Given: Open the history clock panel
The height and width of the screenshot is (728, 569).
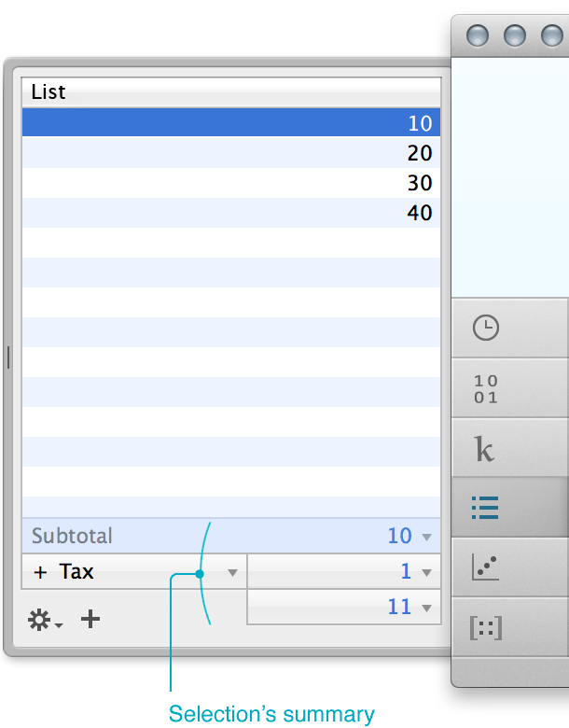Looking at the screenshot, I should pos(485,328).
